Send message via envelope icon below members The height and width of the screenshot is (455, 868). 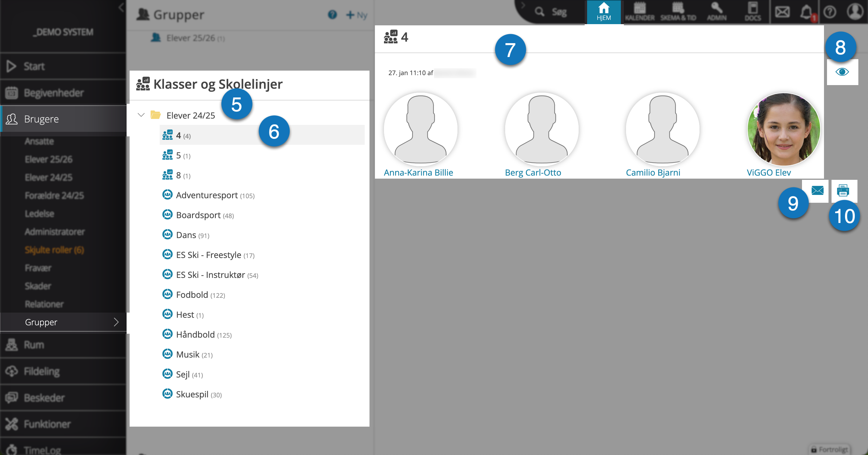point(817,191)
